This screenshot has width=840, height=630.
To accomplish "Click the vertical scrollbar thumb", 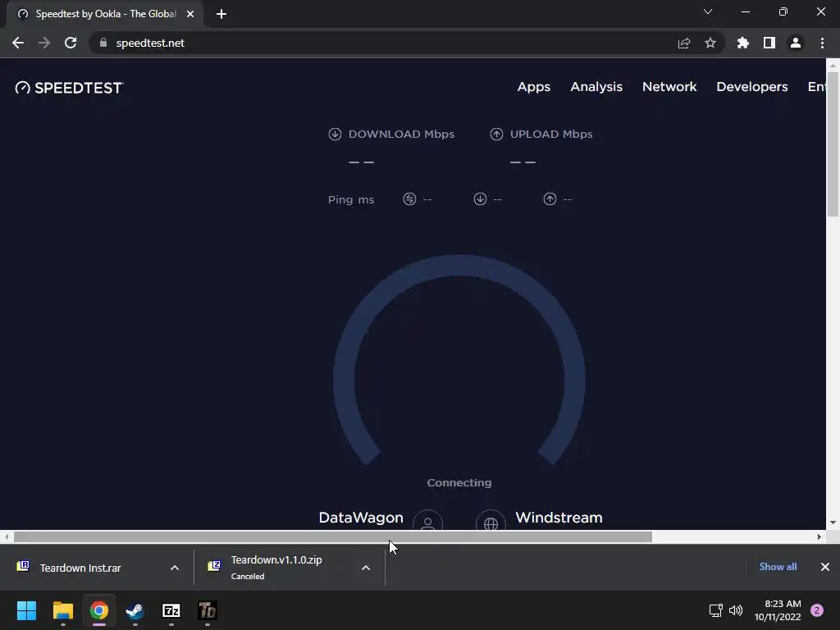I will tap(833, 144).
